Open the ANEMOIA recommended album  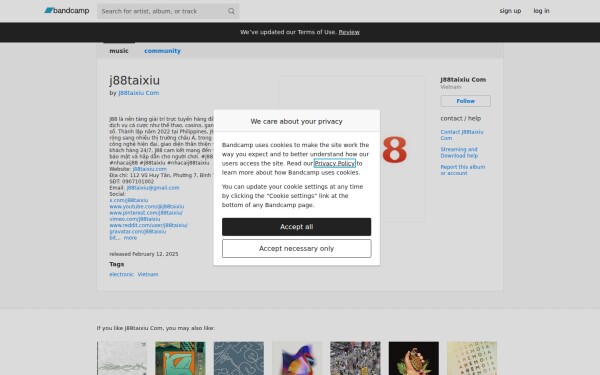pos(472,358)
